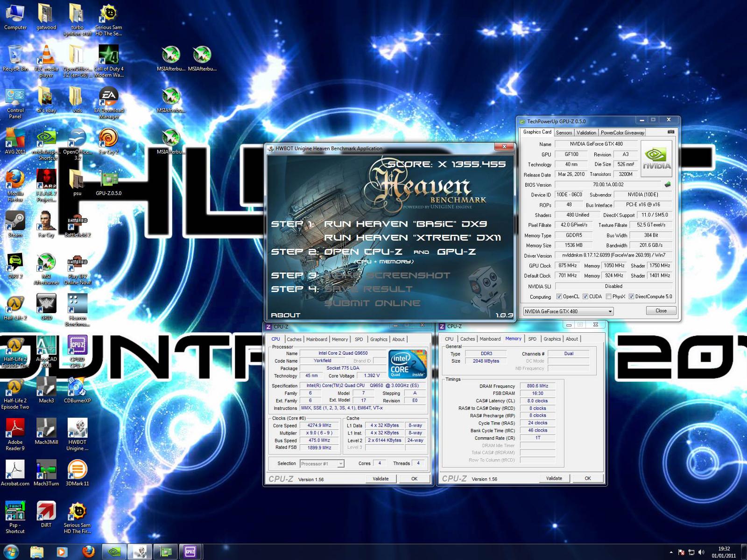
Task: Click the GPU-Z link in HWBOT Heaven step 2
Action: [x=456, y=252]
